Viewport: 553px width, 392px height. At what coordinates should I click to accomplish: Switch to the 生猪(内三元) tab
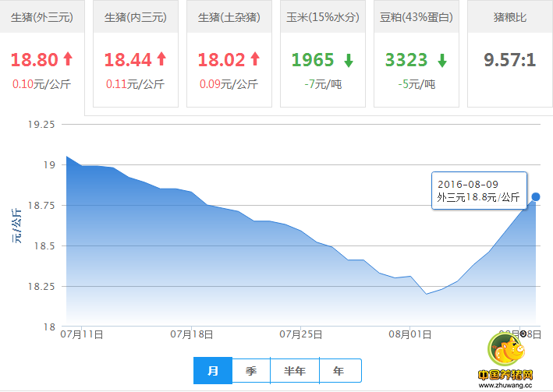135,17
